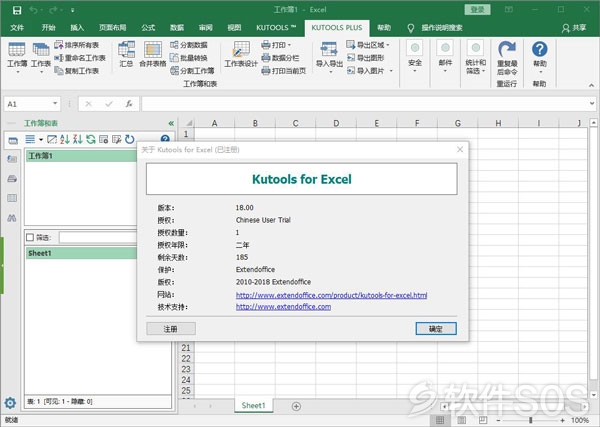Click the 登录 sign-in button
The height and width of the screenshot is (427, 600).
pos(478,10)
